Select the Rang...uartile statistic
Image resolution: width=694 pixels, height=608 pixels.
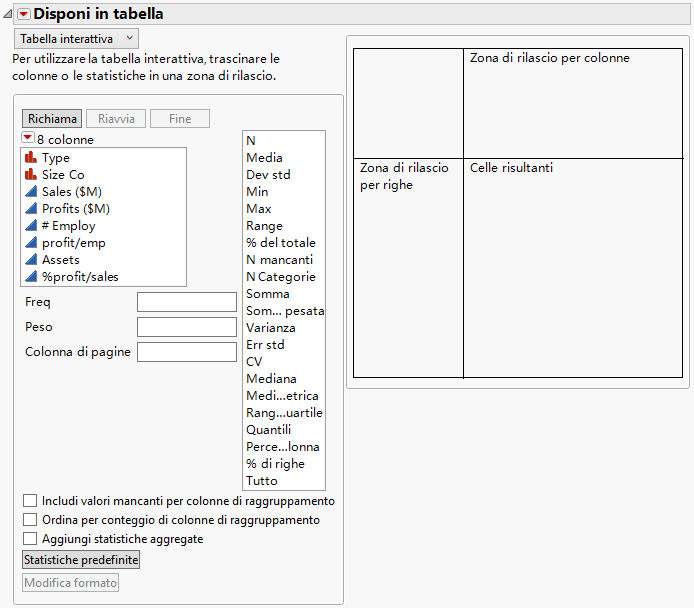[x=284, y=412]
